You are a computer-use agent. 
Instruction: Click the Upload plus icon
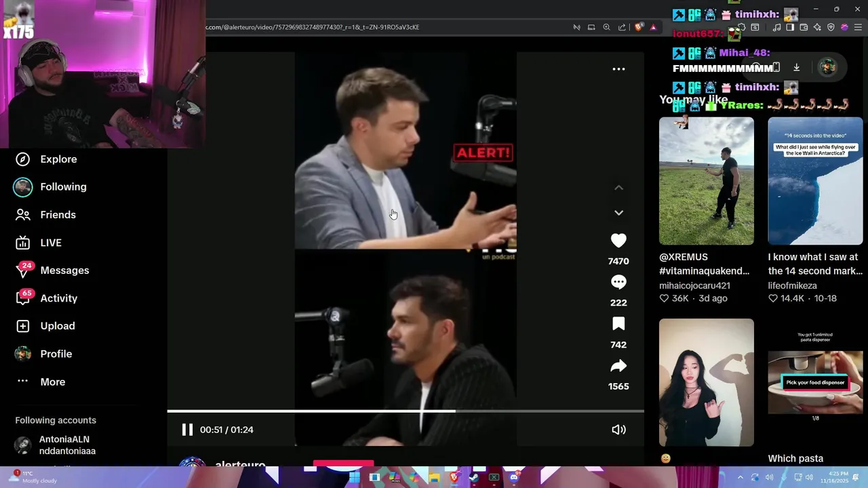[x=23, y=326]
